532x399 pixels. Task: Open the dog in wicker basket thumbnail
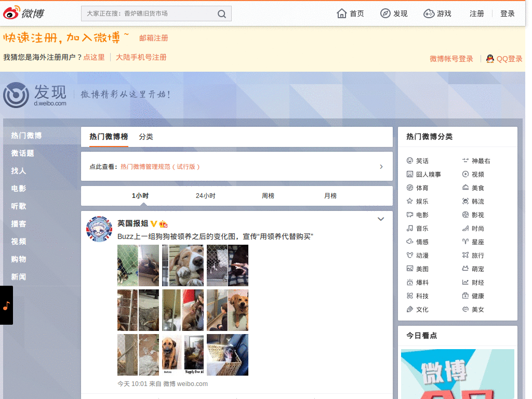pyautogui.click(x=228, y=355)
